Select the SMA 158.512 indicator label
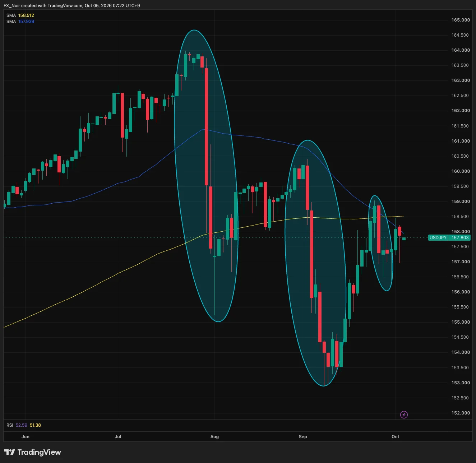Image resolution: width=476 pixels, height=463 pixels. (x=20, y=15)
